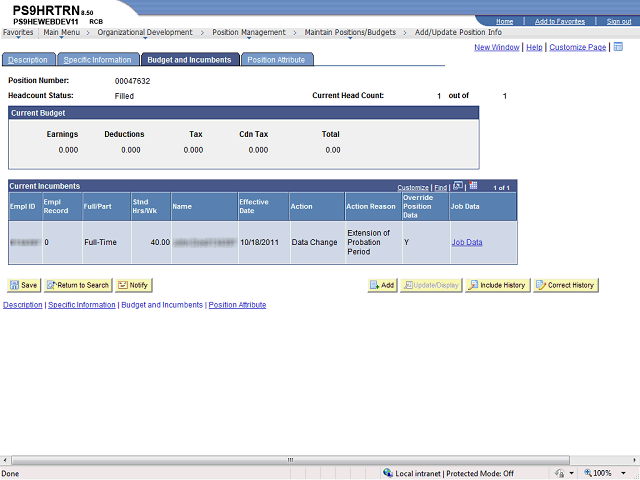Open the Favorites menu
The height and width of the screenshot is (480, 640).
click(x=18, y=32)
